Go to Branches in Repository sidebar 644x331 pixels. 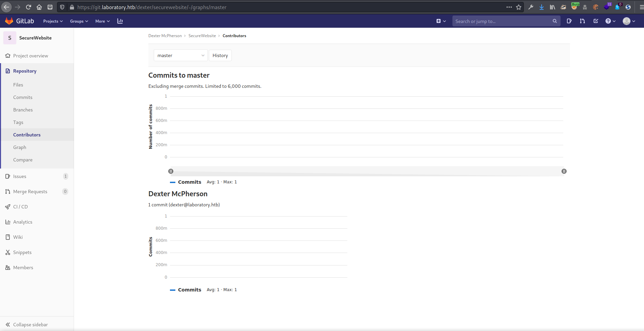pyautogui.click(x=23, y=110)
